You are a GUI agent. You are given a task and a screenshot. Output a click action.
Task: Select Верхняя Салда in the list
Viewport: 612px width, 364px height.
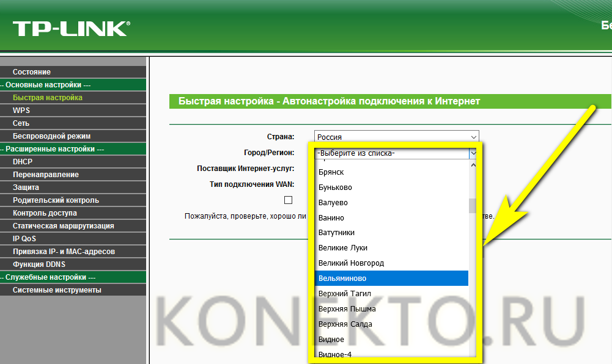(391, 324)
